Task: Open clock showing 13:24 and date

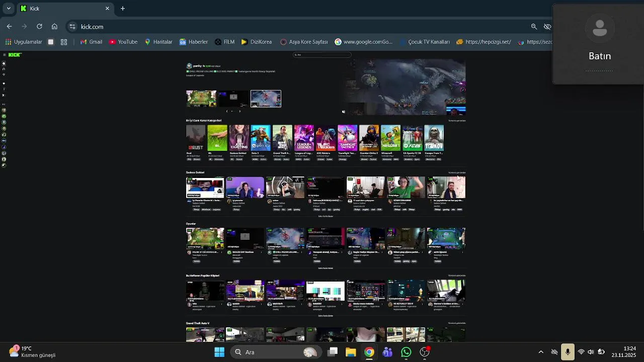Action: point(624,352)
